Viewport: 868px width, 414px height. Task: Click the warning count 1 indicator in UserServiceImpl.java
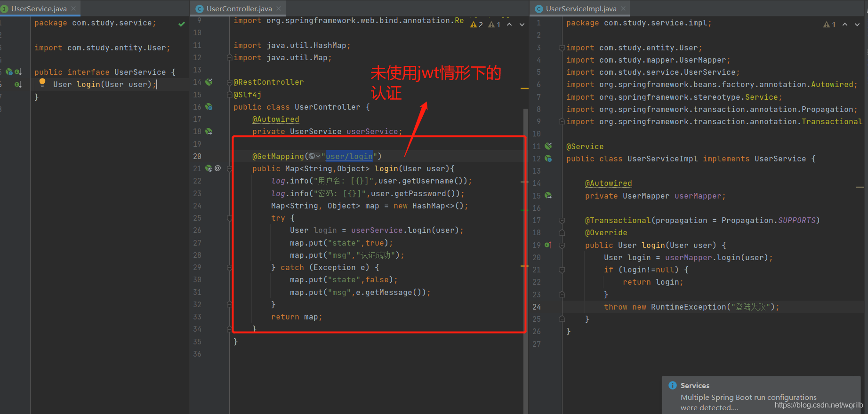(829, 24)
